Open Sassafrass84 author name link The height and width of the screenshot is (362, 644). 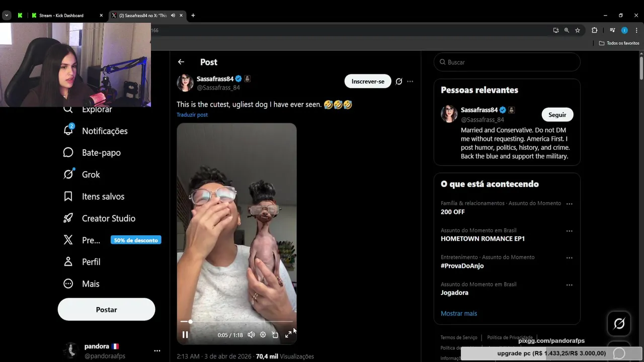[x=215, y=79]
